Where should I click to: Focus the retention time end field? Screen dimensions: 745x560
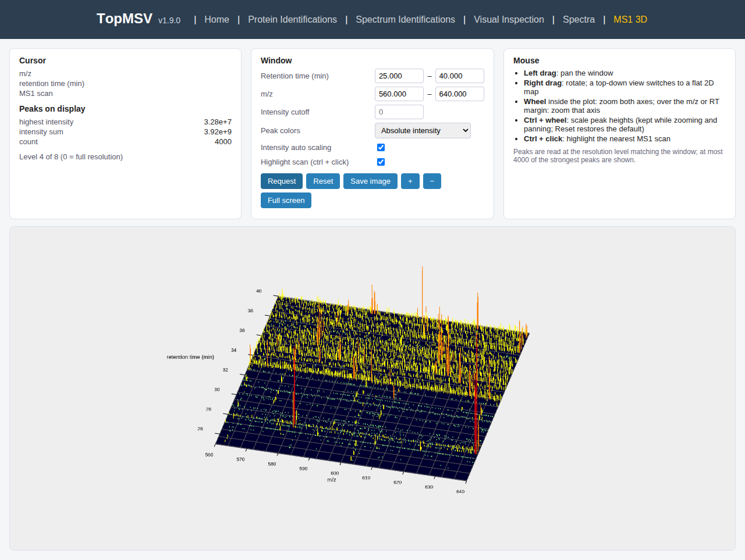[x=460, y=76]
